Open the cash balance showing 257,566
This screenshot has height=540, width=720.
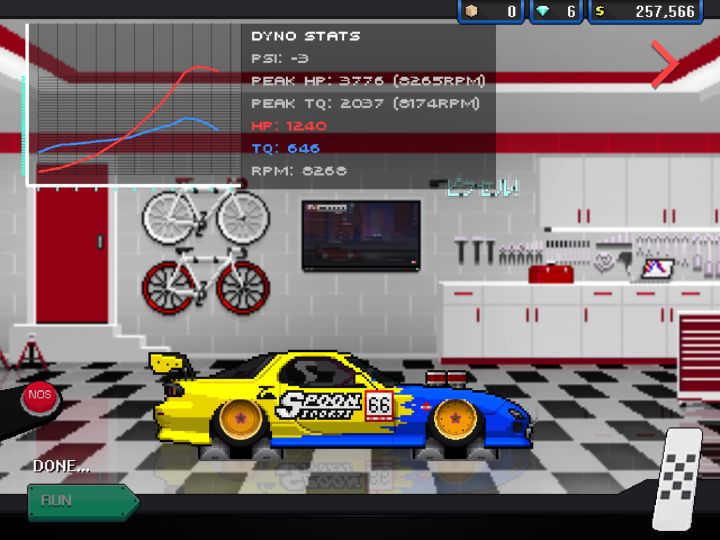[645, 11]
